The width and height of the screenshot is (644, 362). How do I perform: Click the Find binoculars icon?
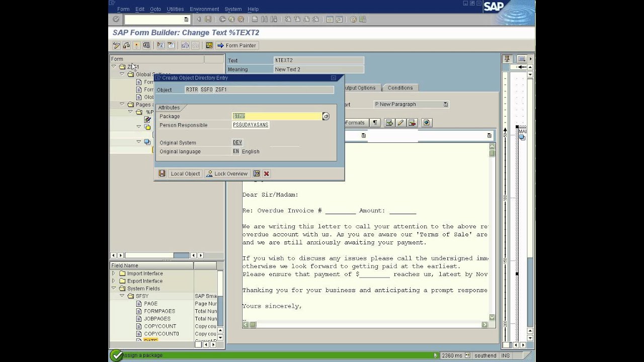(265, 19)
